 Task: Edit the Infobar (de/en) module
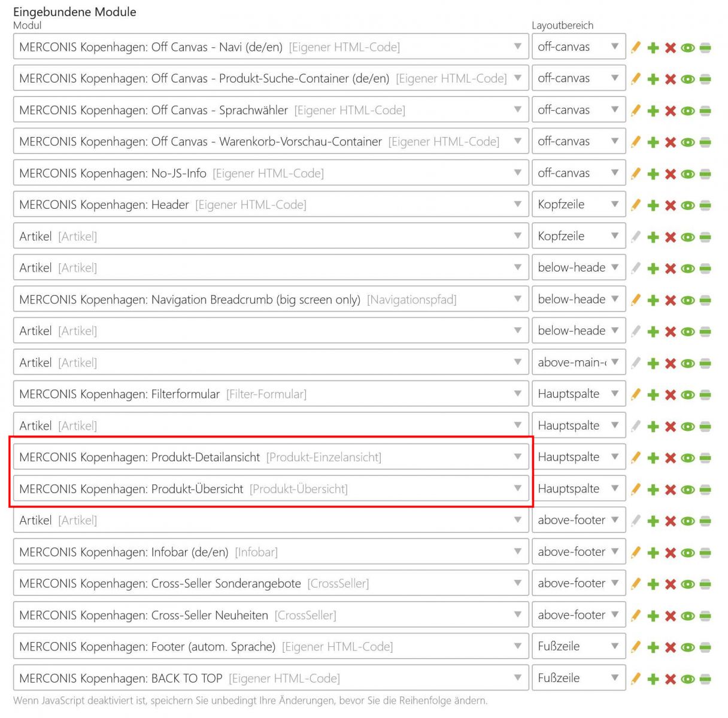tap(636, 552)
